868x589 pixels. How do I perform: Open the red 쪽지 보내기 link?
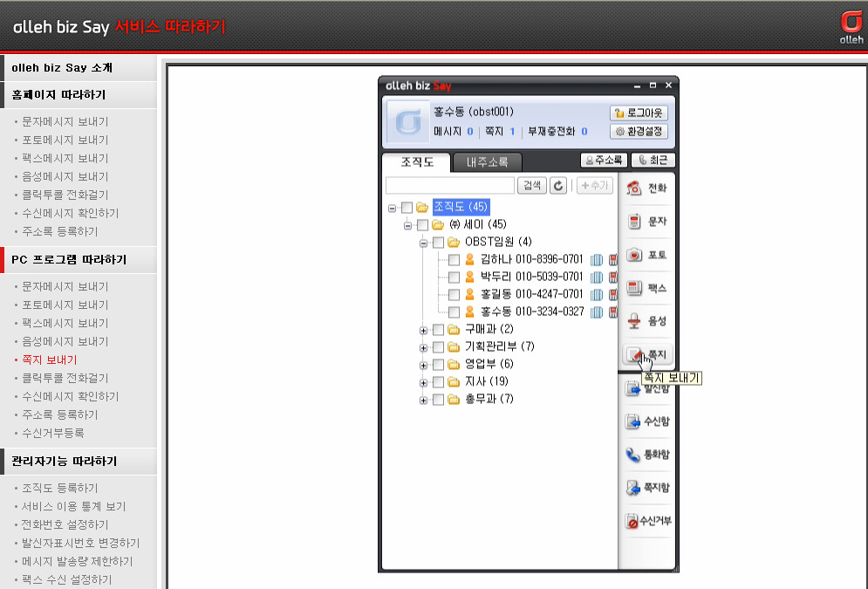pos(49,360)
